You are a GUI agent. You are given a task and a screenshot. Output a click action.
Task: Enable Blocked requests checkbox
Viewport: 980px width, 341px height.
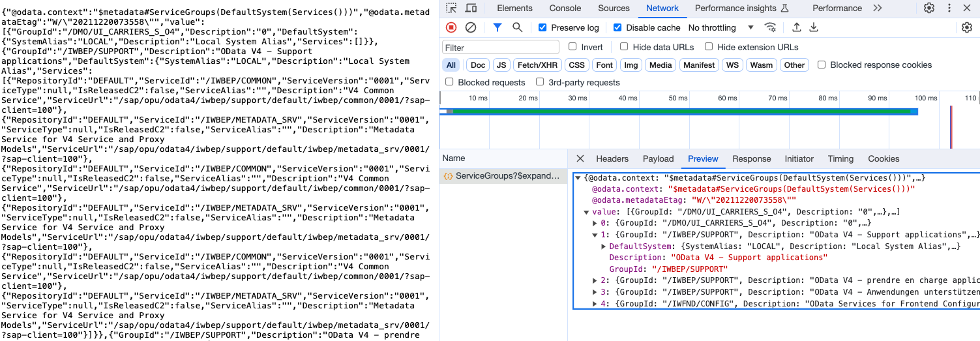(449, 82)
